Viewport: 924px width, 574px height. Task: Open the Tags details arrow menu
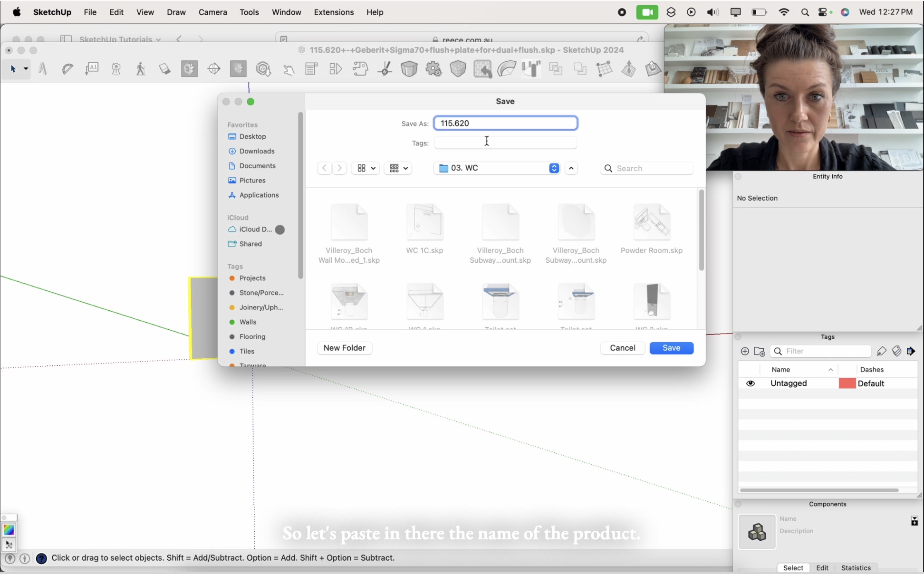click(911, 351)
